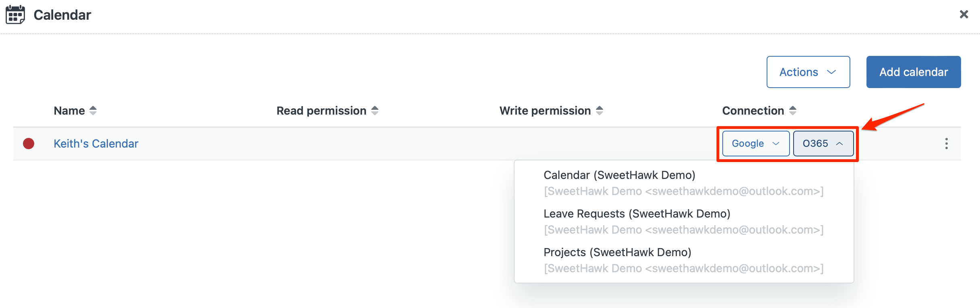Image resolution: width=980 pixels, height=308 pixels.
Task: Select Projects (SweetHawk Demo) option
Action: click(684, 260)
